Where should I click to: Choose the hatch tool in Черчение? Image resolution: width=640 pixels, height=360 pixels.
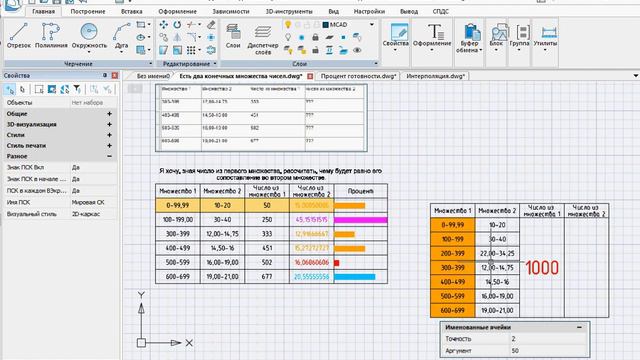pyautogui.click(x=141, y=50)
